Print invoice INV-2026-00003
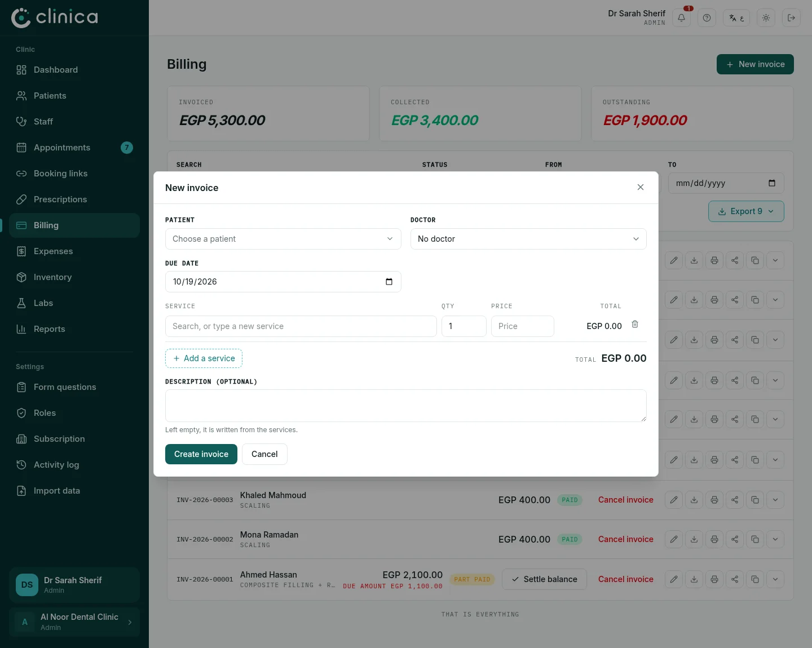Image resolution: width=812 pixels, height=648 pixels. coord(714,500)
